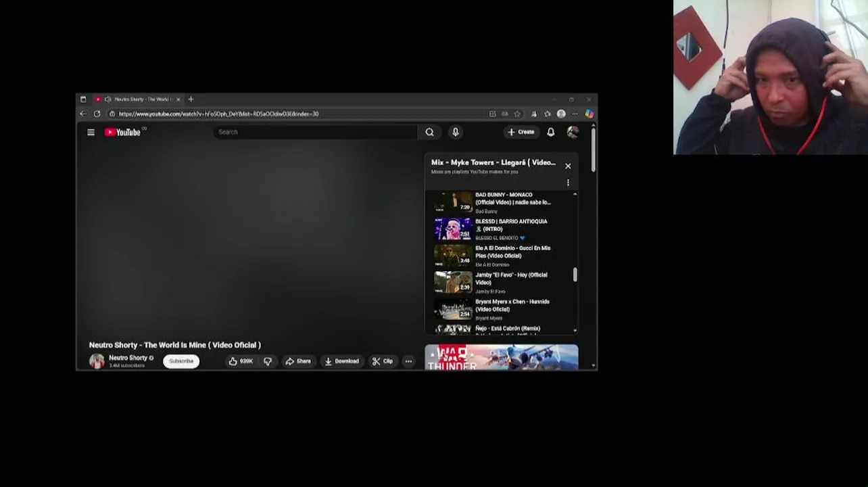
Task: Open browser profile avatar in toolbar
Action: point(561,114)
